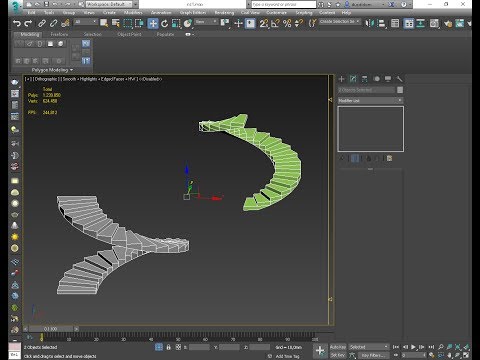Image resolution: width=480 pixels, height=360 pixels.
Task: Click object color swatch beside name field
Action: (400, 90)
